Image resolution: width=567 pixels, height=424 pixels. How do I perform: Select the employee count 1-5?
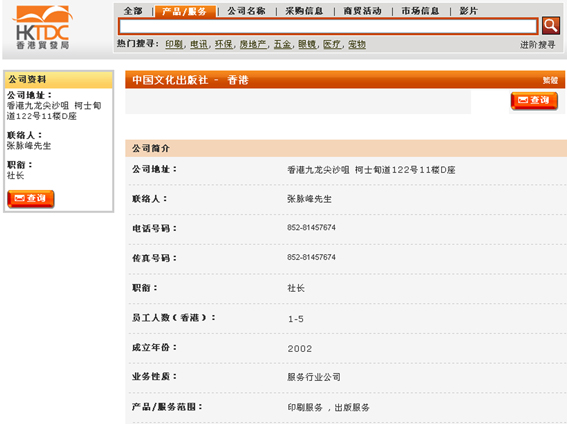pos(296,319)
